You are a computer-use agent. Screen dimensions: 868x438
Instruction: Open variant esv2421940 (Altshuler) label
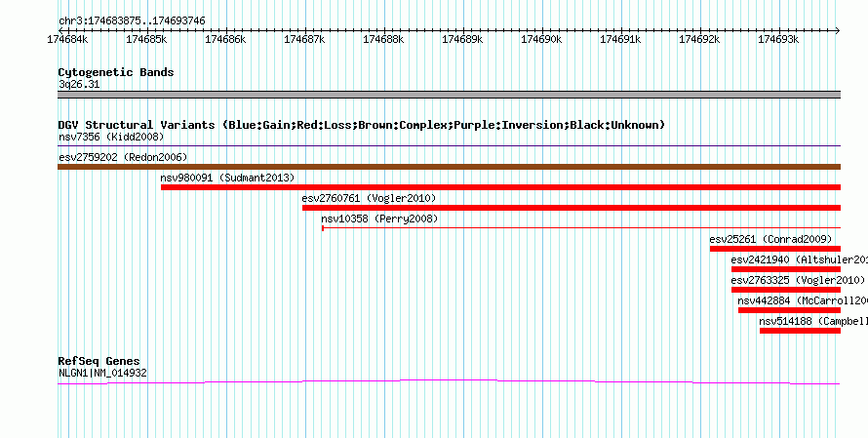[800, 259]
